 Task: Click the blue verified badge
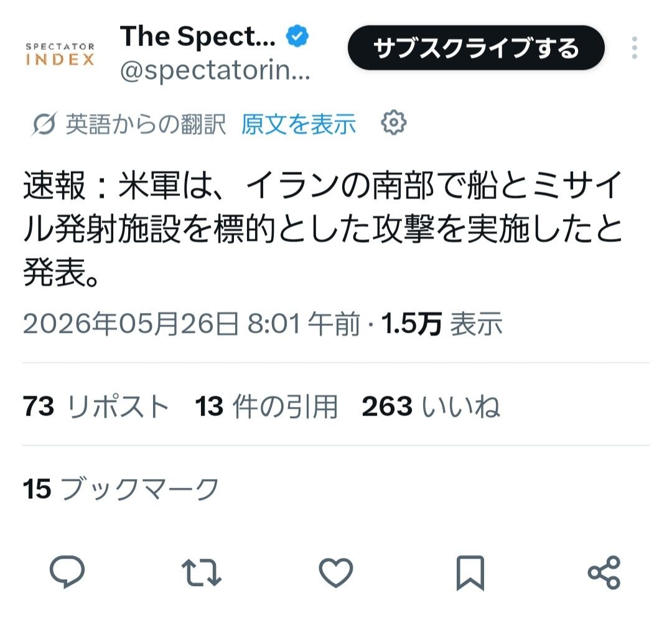pyautogui.click(x=297, y=37)
